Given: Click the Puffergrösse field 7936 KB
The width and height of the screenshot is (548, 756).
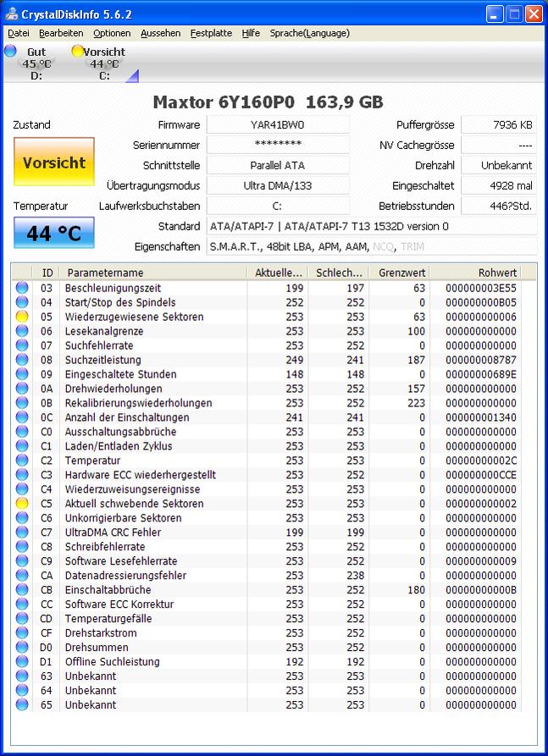Looking at the screenshot, I should [x=499, y=125].
